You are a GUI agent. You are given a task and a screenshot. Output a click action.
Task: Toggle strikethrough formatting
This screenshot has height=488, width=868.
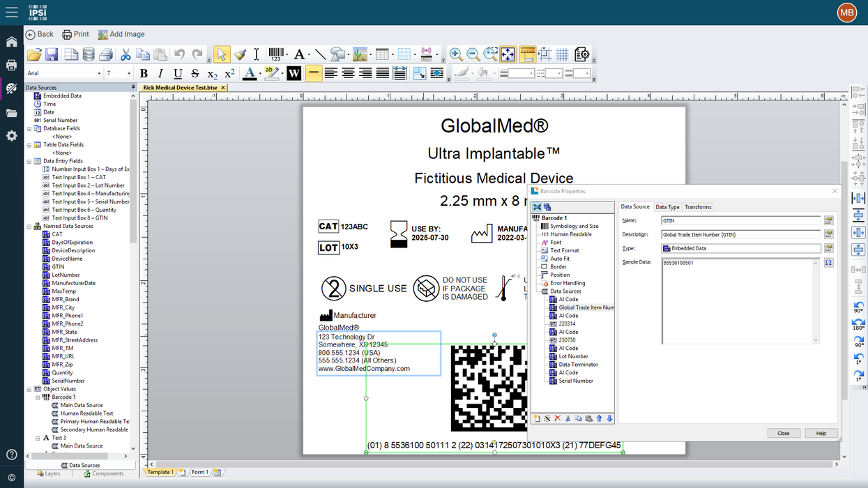tap(195, 73)
